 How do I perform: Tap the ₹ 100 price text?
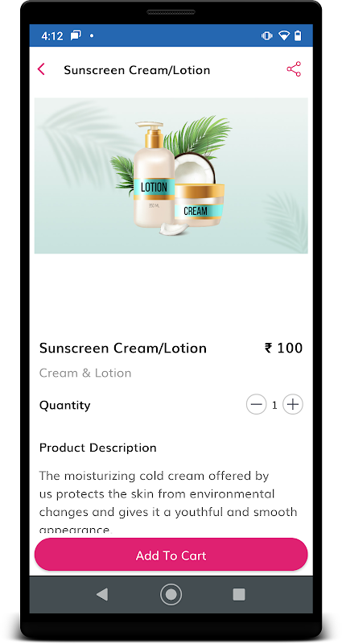click(284, 348)
